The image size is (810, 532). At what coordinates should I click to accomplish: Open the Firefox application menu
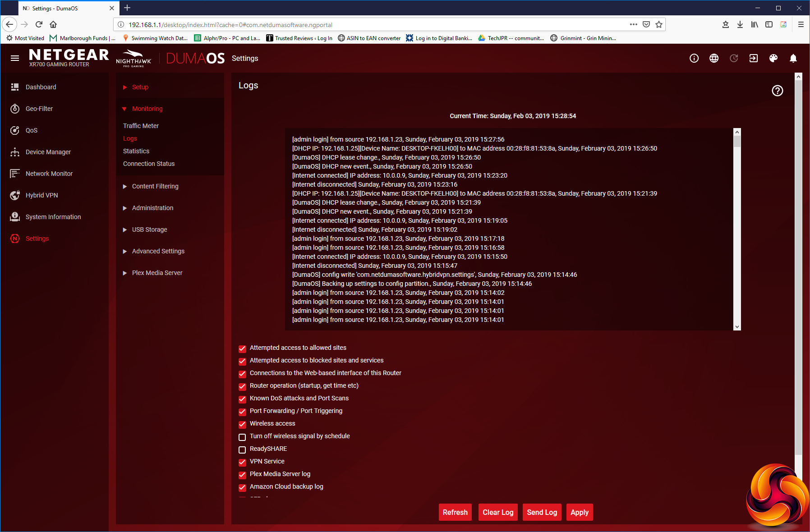point(801,24)
